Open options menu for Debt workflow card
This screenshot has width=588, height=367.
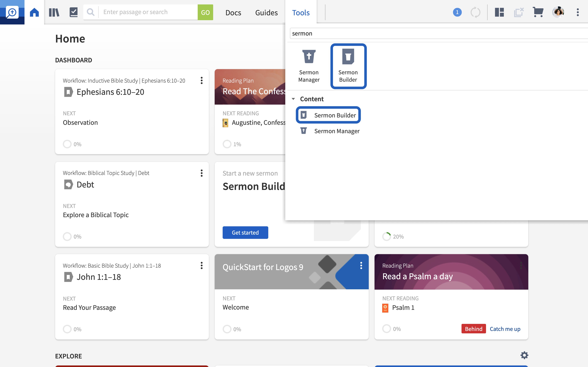click(201, 173)
